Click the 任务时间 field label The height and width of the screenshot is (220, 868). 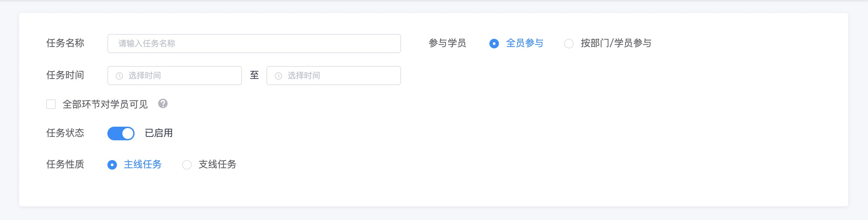[x=65, y=75]
